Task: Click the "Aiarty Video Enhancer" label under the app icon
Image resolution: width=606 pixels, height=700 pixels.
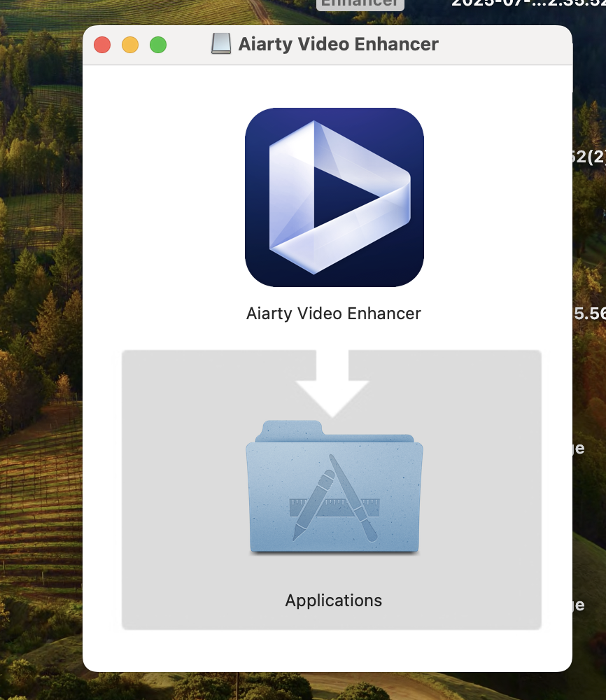Action: tap(334, 313)
